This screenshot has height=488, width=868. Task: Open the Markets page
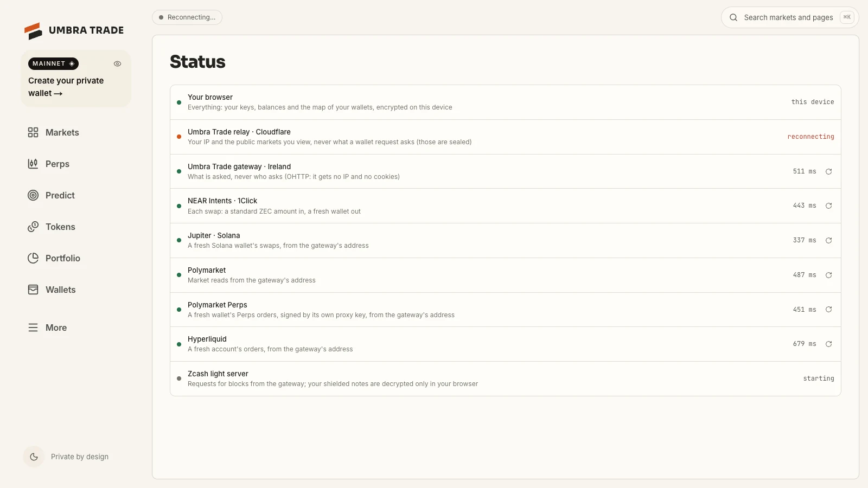pyautogui.click(x=76, y=132)
